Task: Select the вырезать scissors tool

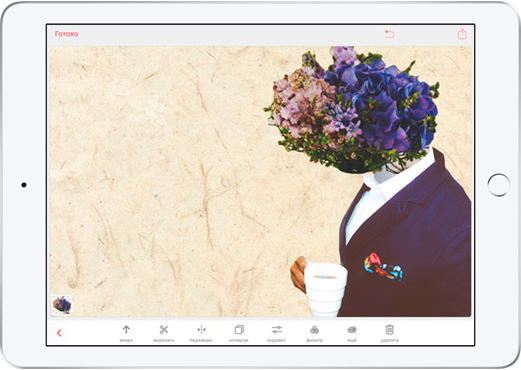Action: coord(164,333)
